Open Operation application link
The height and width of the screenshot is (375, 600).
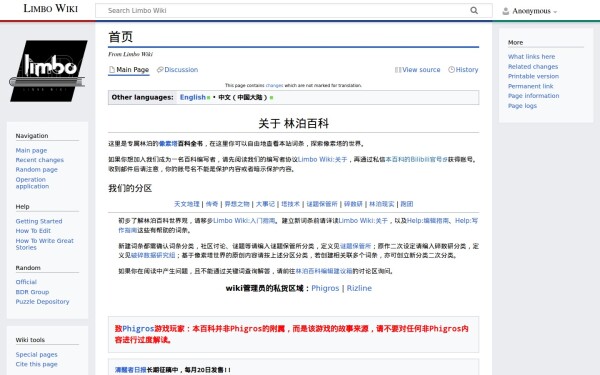click(33, 183)
